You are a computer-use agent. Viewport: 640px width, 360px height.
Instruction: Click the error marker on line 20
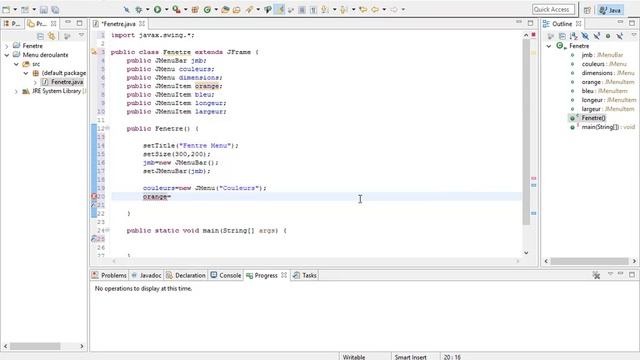click(94, 196)
